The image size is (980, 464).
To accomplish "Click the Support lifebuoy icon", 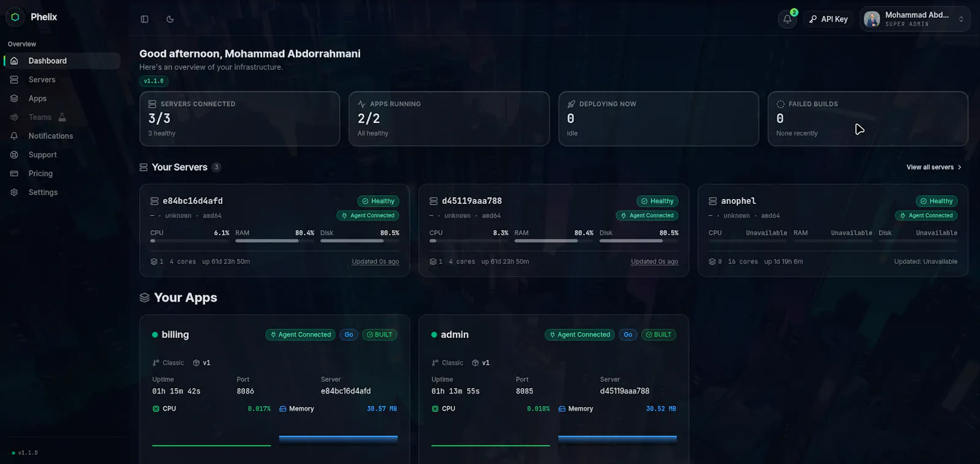I will click(x=14, y=155).
